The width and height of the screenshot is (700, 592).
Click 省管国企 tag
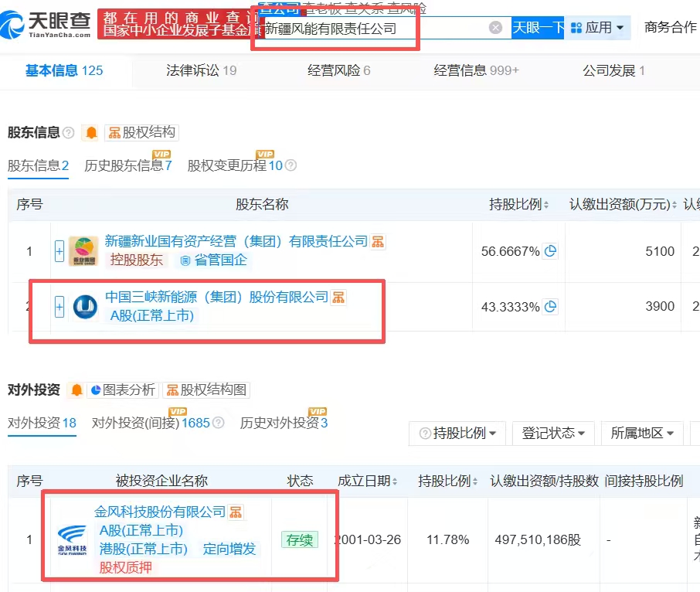pyautogui.click(x=214, y=260)
